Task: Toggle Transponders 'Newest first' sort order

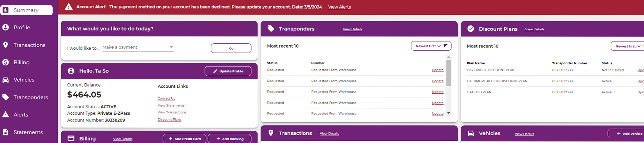Action: coord(431,46)
